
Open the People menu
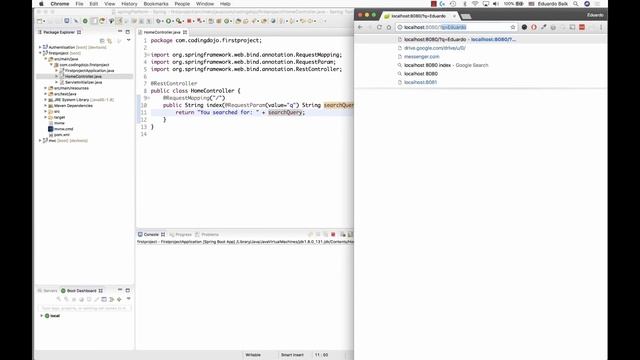182,4
